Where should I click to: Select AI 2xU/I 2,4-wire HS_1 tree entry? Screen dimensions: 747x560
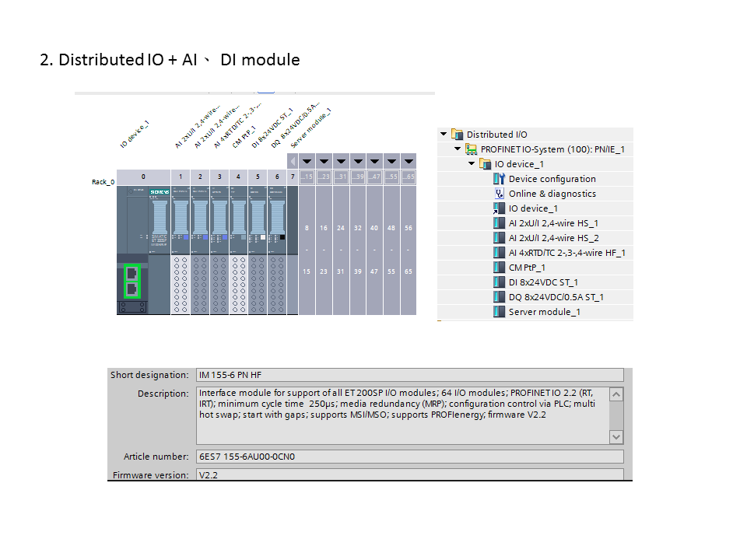pyautogui.click(x=553, y=223)
